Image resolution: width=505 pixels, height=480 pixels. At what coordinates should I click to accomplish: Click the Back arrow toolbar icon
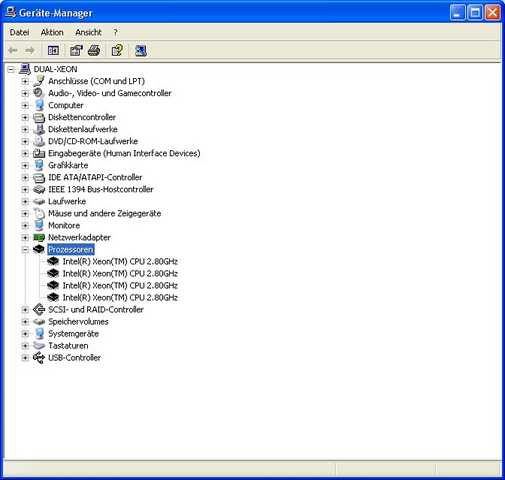(x=13, y=51)
